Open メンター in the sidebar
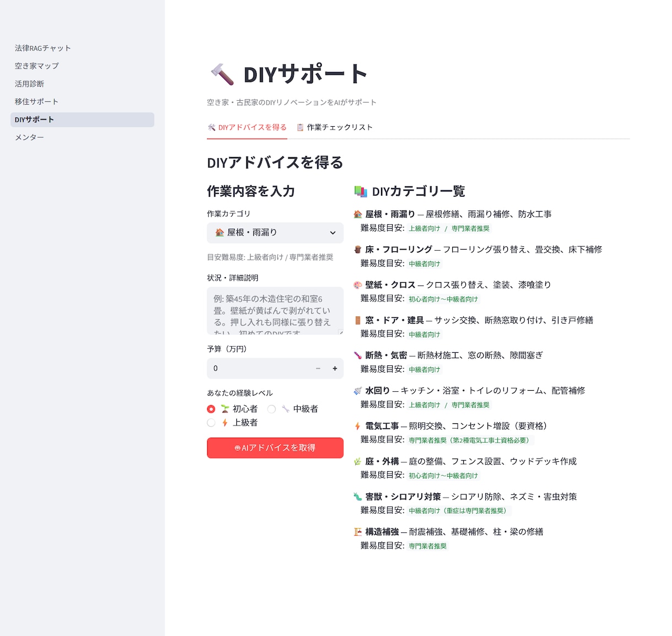The image size is (672, 636). (x=83, y=137)
